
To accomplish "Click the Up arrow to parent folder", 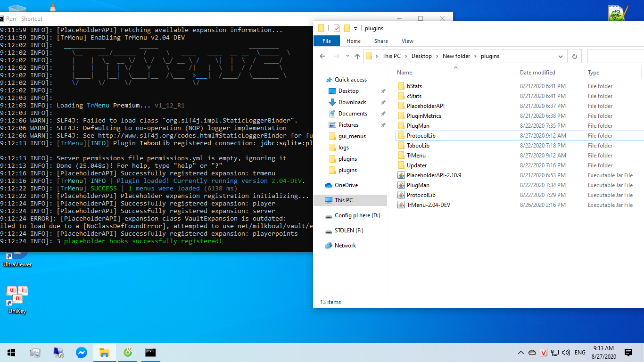I will pyautogui.click(x=357, y=56).
